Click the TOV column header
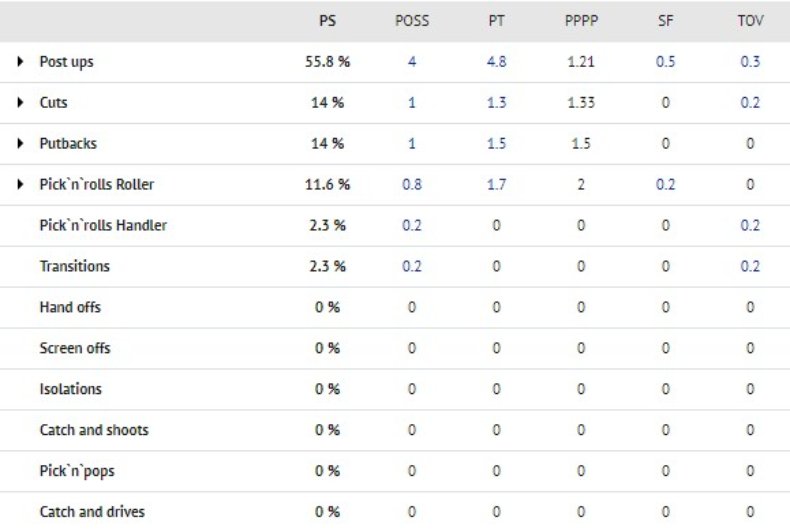This screenshot has height=532, width=790. (750, 20)
